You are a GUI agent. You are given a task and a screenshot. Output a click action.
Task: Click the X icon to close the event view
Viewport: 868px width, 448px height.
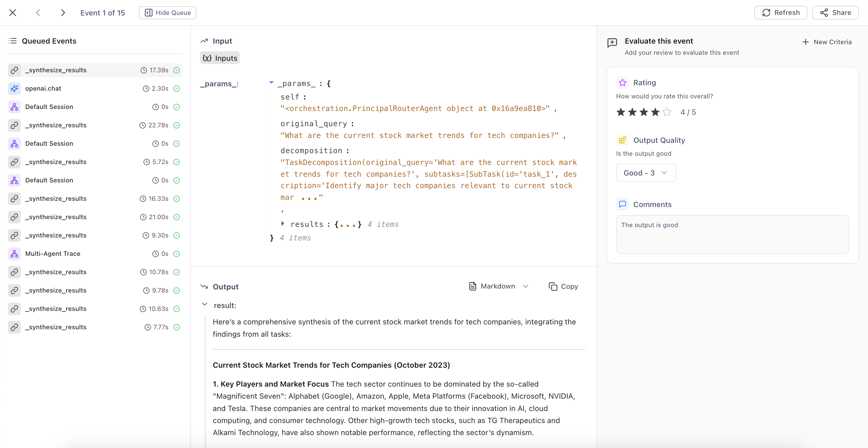tap(12, 13)
